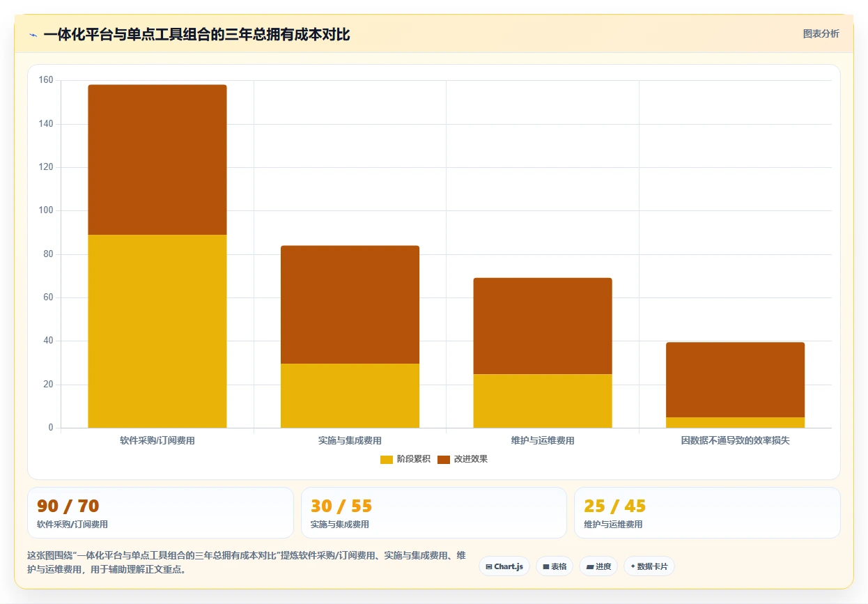
Task: Toggle the 阶段累积 legend color swatch
Action: [387, 459]
